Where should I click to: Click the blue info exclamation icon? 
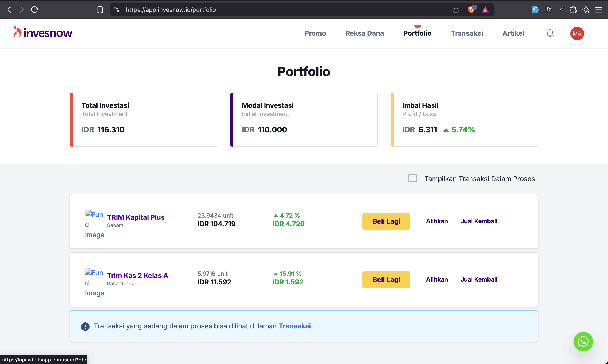85,326
